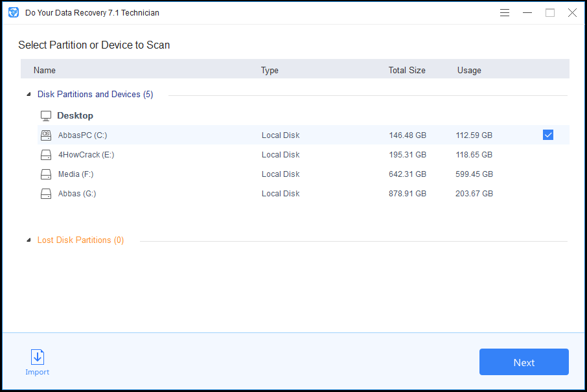Minimize the Data Recovery window
The width and height of the screenshot is (587, 392).
527,13
